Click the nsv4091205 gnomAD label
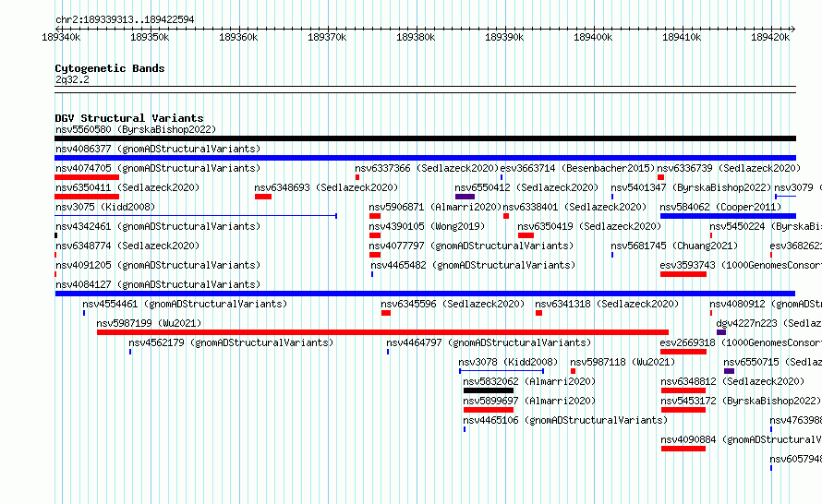Image resolution: width=822 pixels, height=504 pixels. [x=158, y=265]
